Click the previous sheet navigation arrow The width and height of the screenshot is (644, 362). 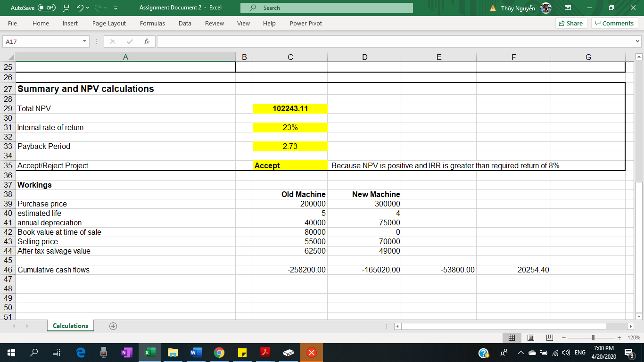13,326
